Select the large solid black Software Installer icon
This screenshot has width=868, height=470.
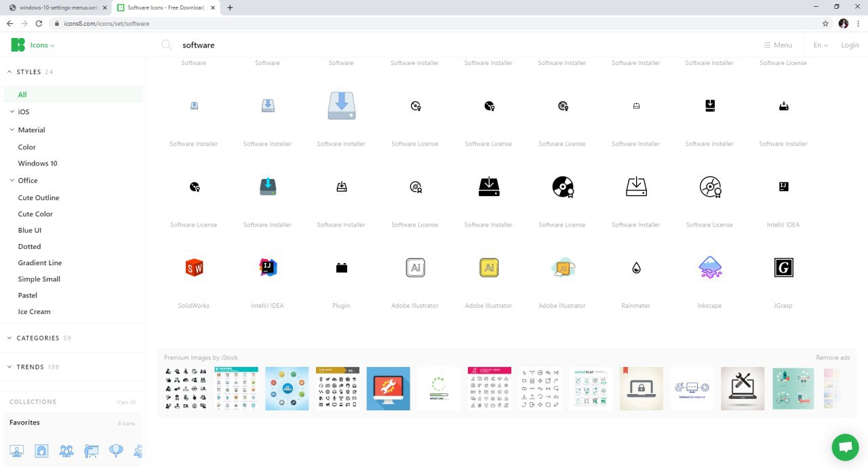pyautogui.click(x=489, y=187)
